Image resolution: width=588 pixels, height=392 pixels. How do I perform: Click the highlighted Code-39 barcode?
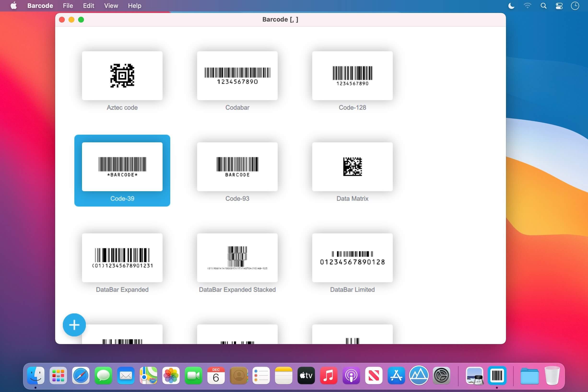122,167
